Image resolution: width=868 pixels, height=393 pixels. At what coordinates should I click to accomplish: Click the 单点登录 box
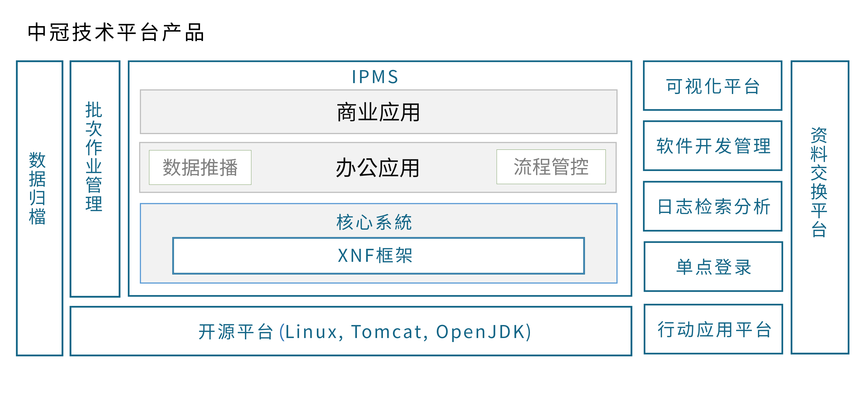pyautogui.click(x=713, y=266)
